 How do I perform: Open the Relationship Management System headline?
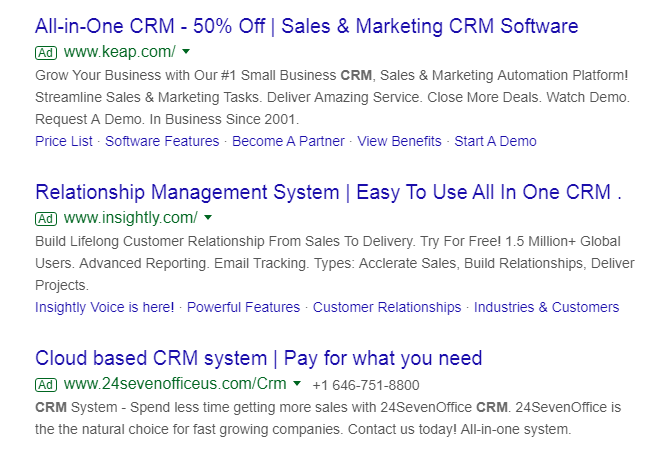click(x=328, y=192)
